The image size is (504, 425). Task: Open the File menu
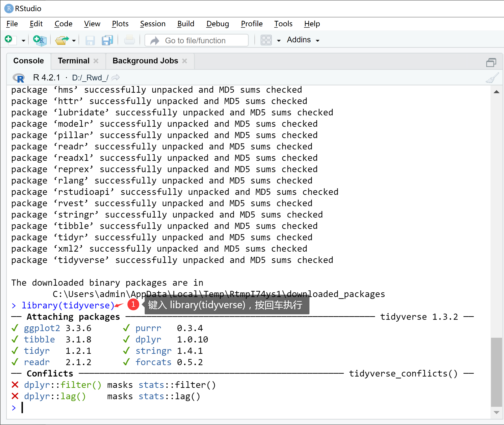[x=12, y=24]
